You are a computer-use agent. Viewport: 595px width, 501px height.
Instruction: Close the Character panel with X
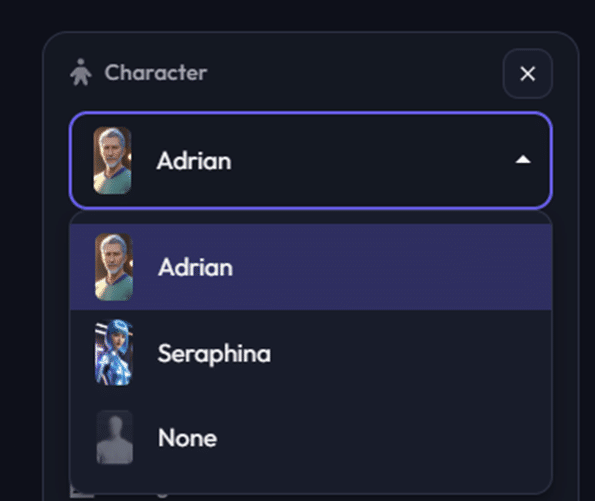click(527, 74)
